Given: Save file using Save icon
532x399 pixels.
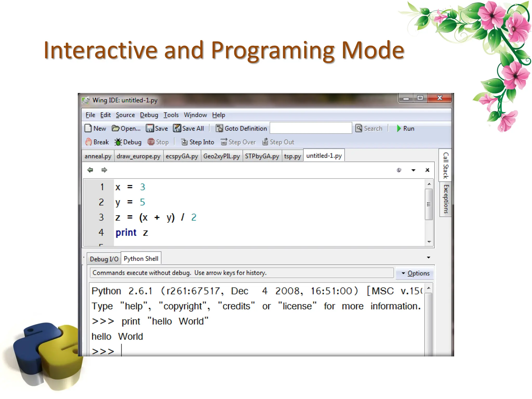Looking at the screenshot, I should tap(150, 128).
